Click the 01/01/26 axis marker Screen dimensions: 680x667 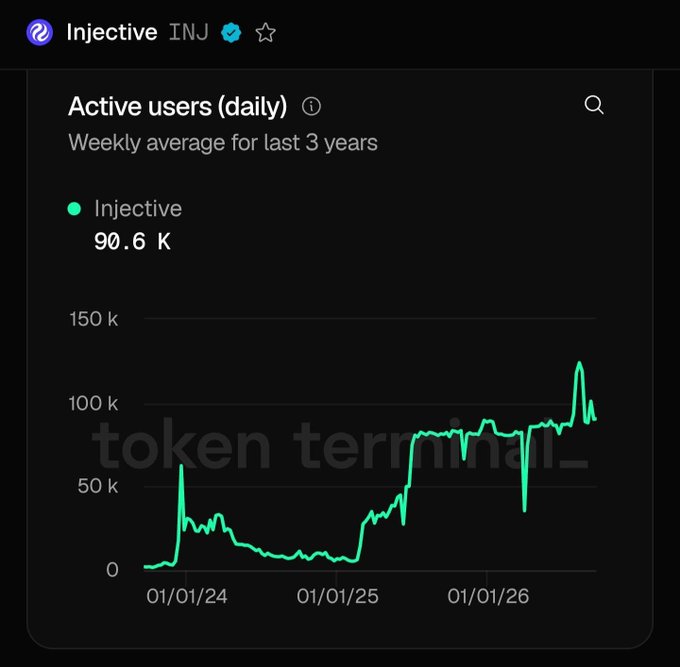pyautogui.click(x=488, y=596)
